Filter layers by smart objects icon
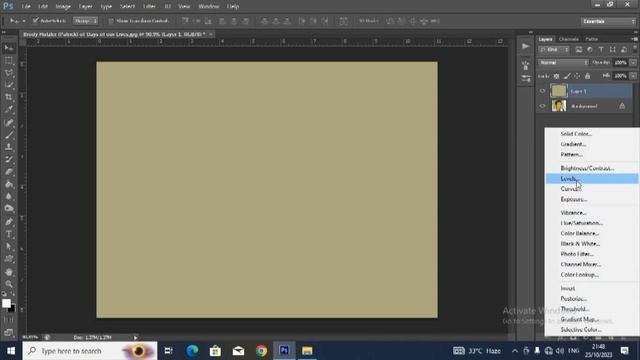640x360 pixels. (623, 50)
